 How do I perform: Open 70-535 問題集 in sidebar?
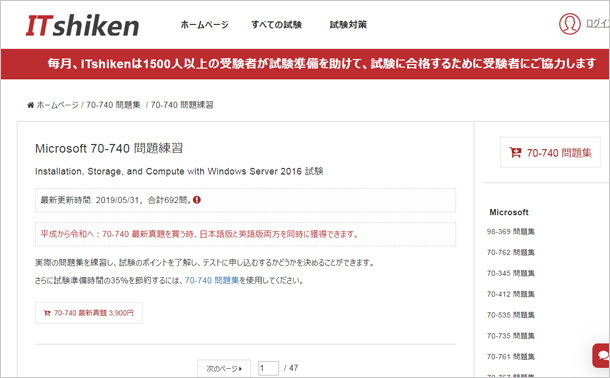pos(510,315)
